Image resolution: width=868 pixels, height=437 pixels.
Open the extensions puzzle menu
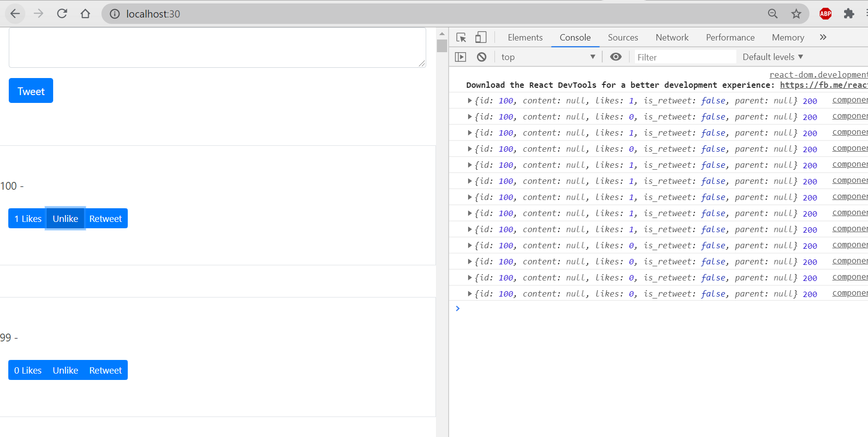pyautogui.click(x=849, y=14)
